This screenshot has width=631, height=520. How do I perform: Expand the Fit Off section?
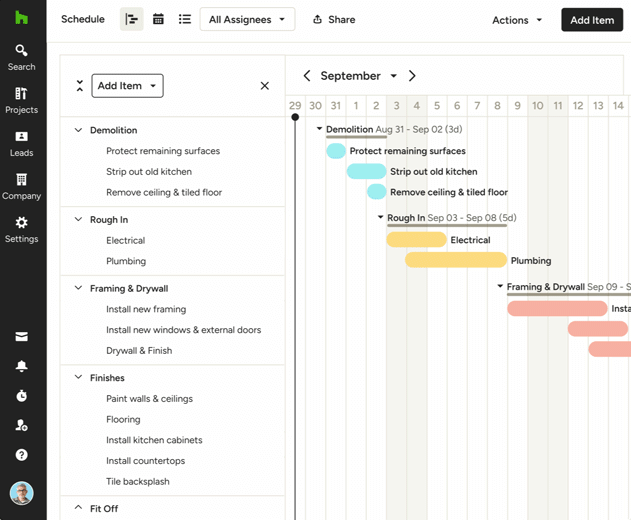78,508
